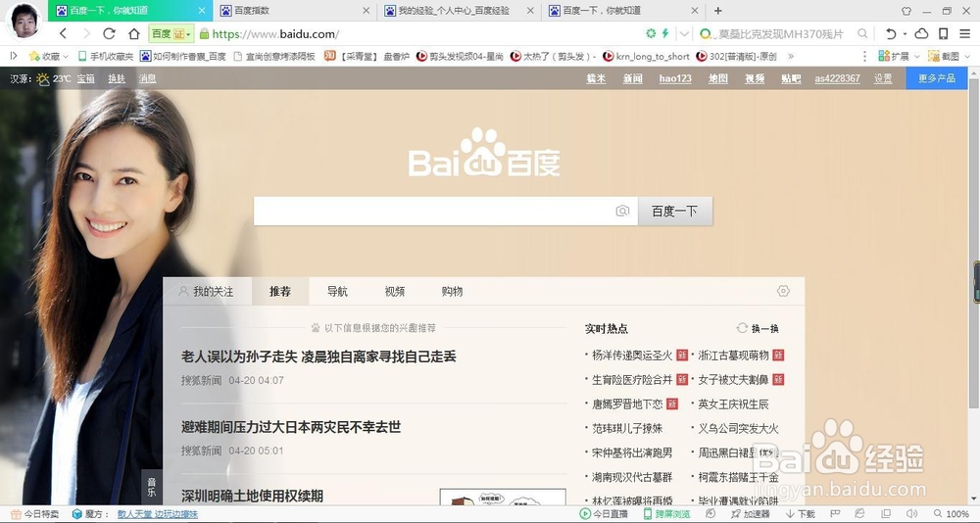
Task: Click the 更多产品 button
Action: (936, 78)
